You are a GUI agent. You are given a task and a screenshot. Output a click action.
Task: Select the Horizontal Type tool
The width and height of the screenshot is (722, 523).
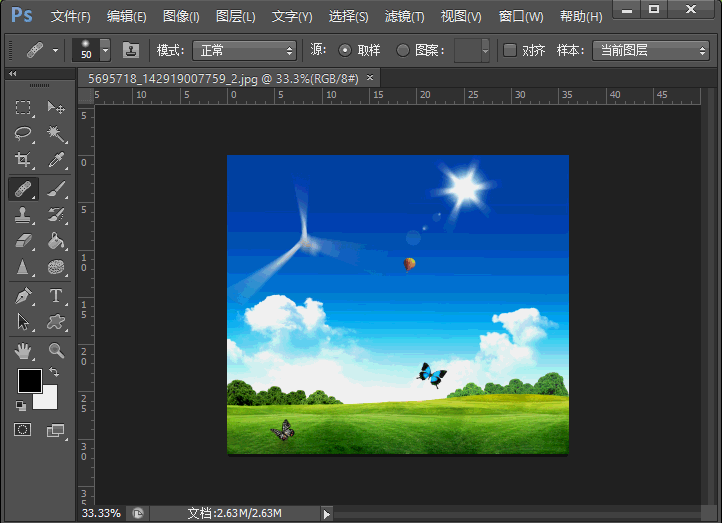tap(56, 295)
